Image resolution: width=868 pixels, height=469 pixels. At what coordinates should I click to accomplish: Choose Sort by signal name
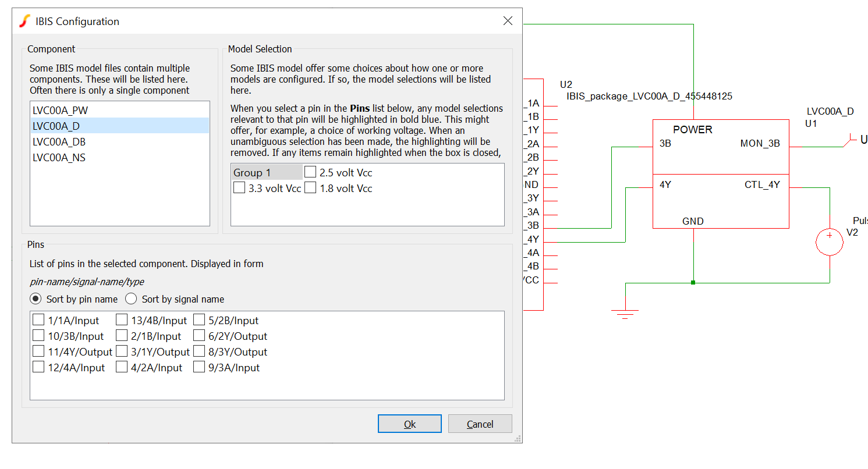(x=132, y=299)
